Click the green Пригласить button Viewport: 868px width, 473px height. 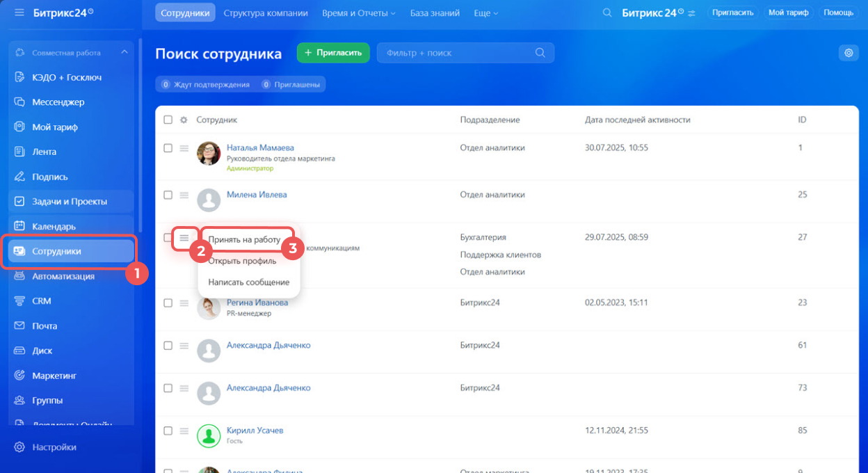coord(333,53)
